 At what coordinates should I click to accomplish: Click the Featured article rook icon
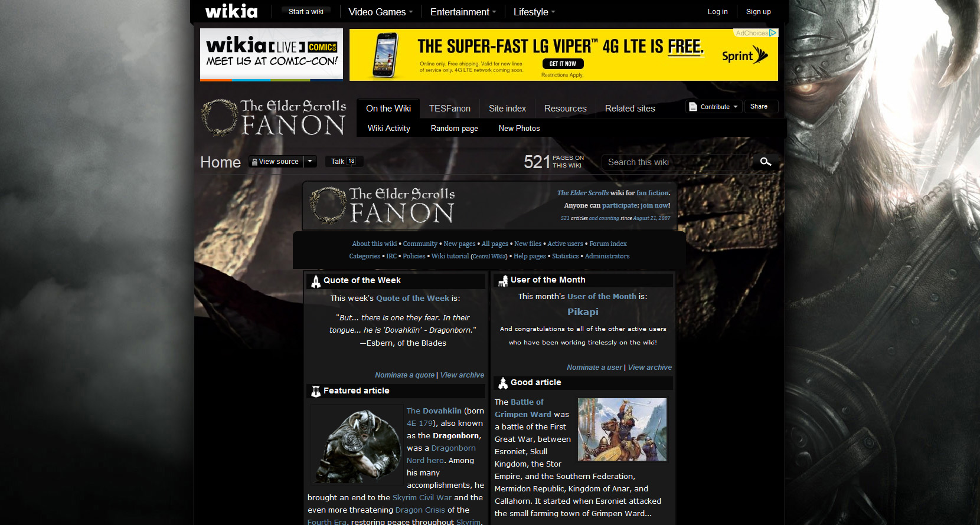coord(316,391)
